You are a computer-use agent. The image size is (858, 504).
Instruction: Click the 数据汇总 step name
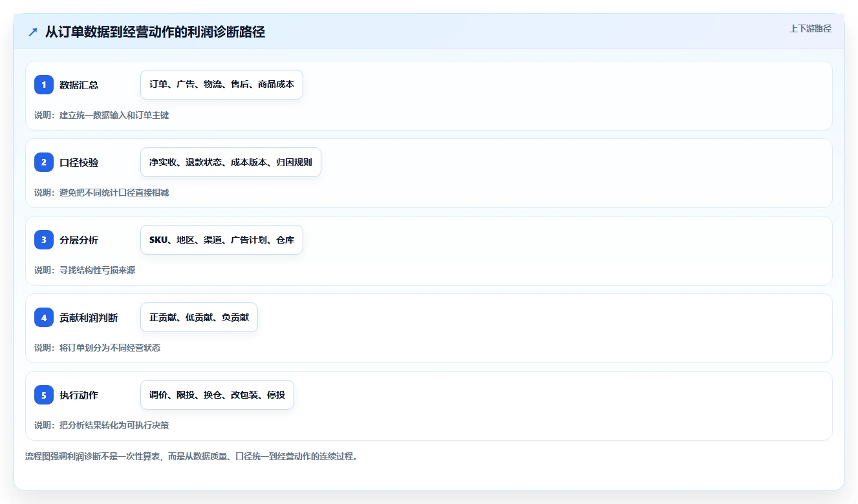point(79,85)
